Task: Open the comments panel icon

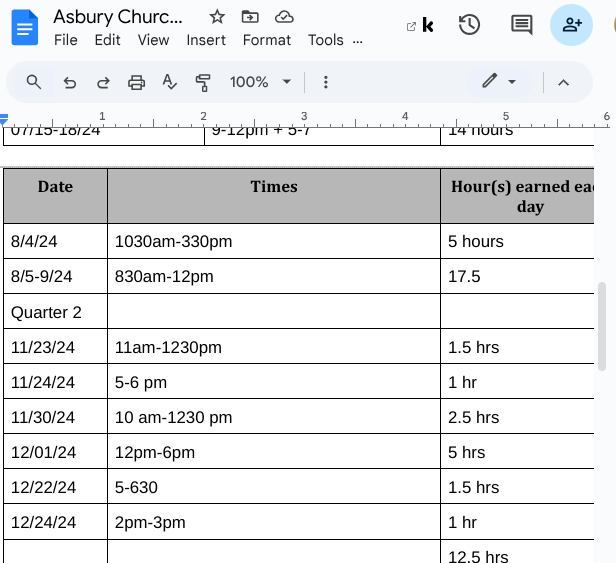Action: pyautogui.click(x=521, y=25)
